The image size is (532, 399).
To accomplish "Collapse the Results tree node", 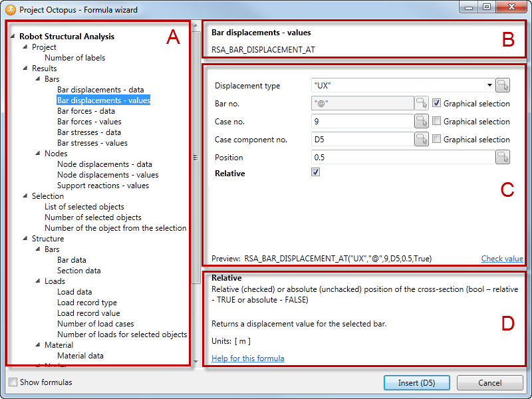I will 25,68.
